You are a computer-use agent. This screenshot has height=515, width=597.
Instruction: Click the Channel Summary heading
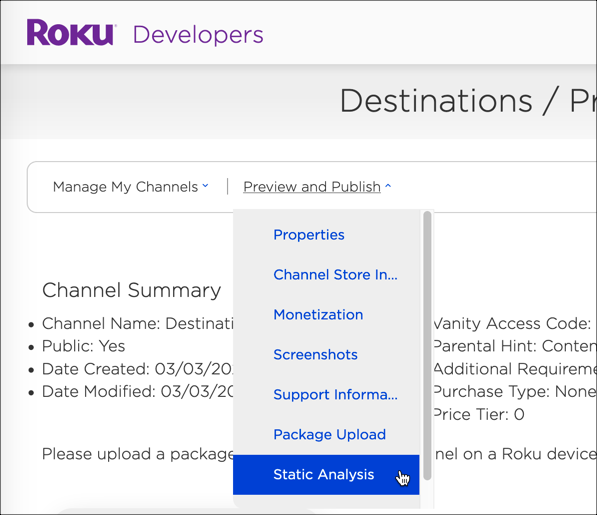[x=131, y=290]
